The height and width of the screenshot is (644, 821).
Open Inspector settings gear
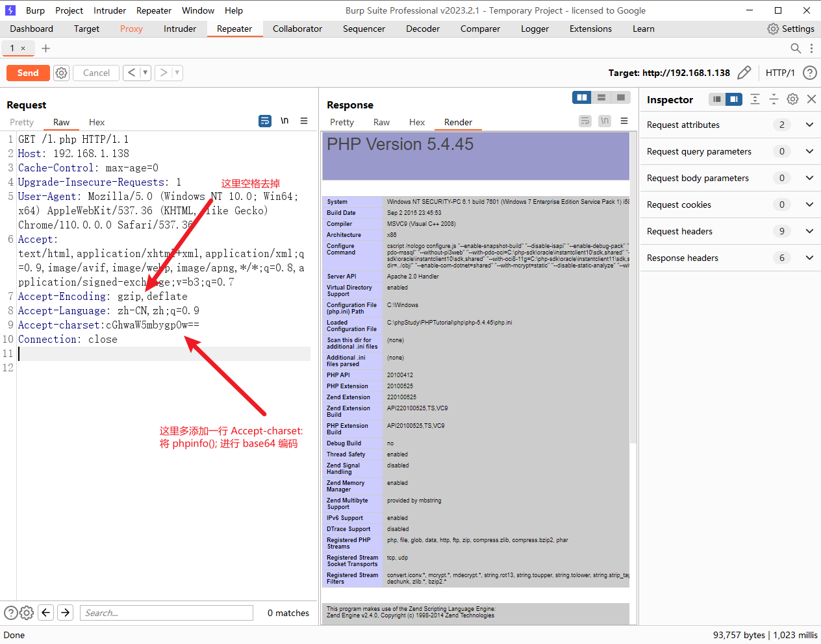point(792,99)
